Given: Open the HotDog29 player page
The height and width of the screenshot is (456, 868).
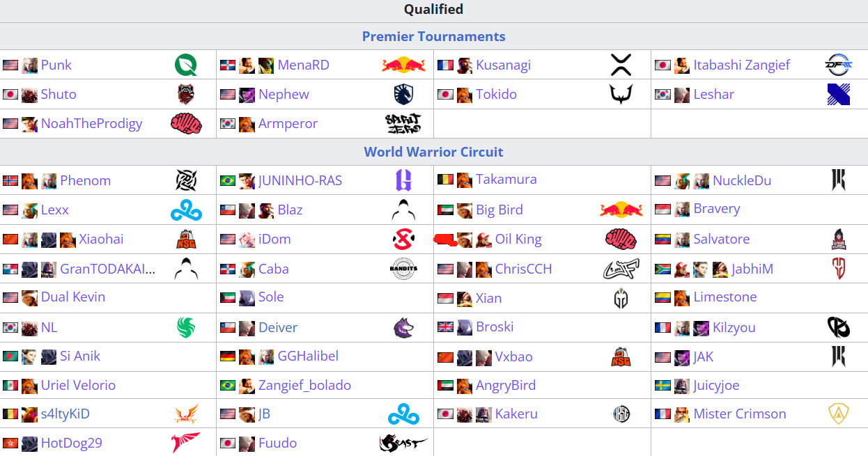Looking at the screenshot, I should click(72, 443).
